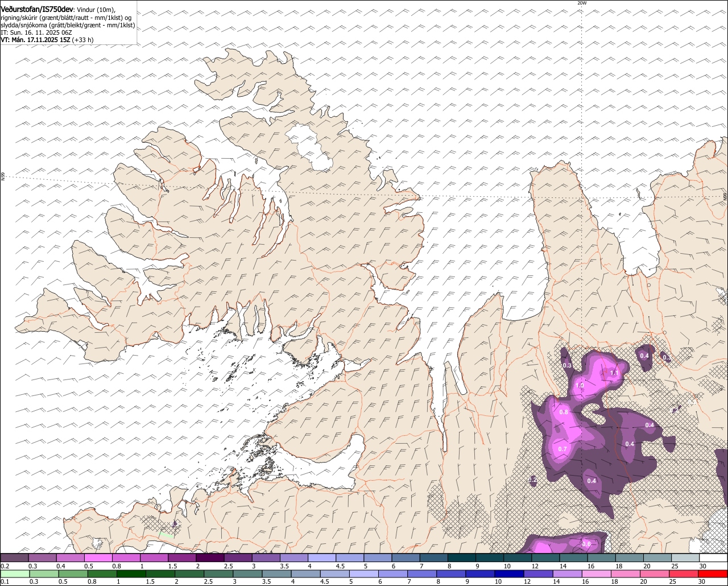This screenshot has height=586, width=728.
Task: Pick the lower legend swatch starting at 20
Action: [x=655, y=573]
